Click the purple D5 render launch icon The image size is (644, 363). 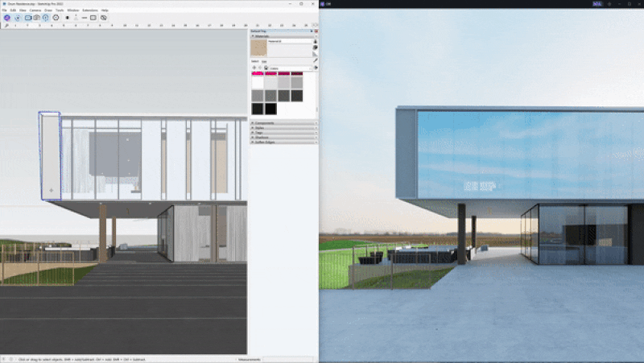tap(7, 18)
